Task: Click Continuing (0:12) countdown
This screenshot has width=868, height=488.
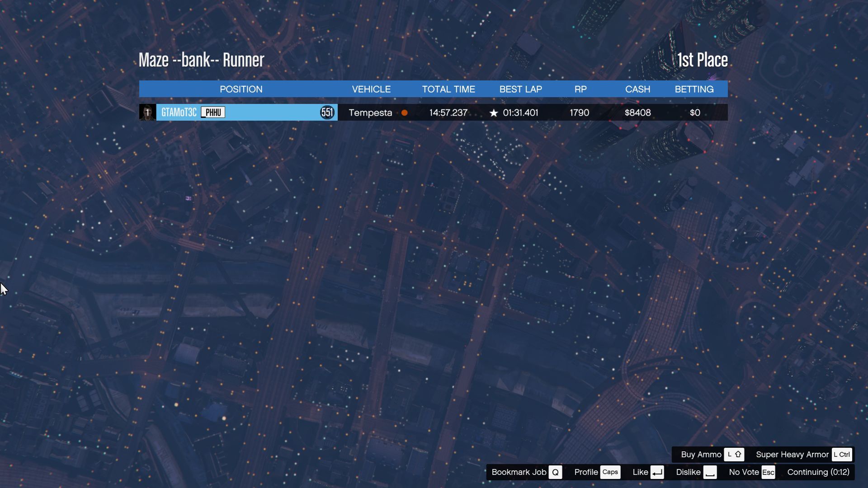Action: (818, 472)
